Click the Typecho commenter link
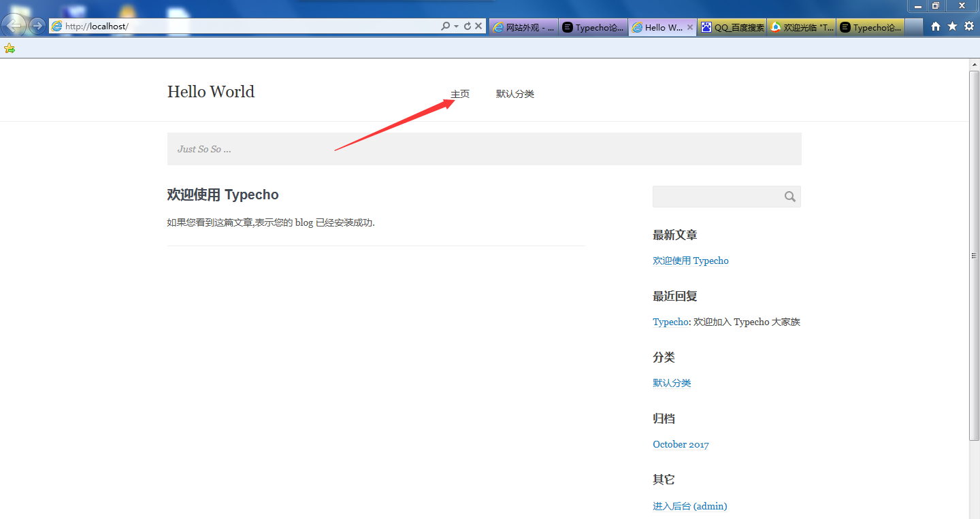The image size is (980, 519). tap(671, 322)
